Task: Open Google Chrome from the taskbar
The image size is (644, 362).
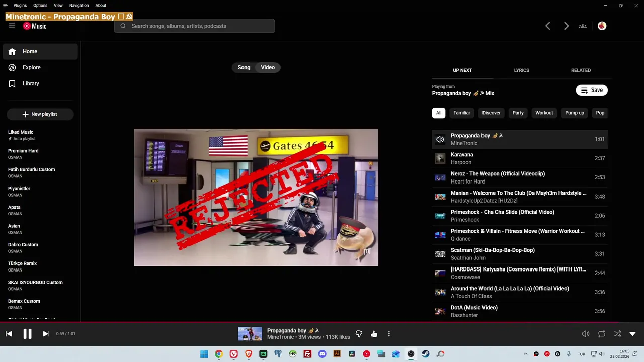Action: (219, 354)
